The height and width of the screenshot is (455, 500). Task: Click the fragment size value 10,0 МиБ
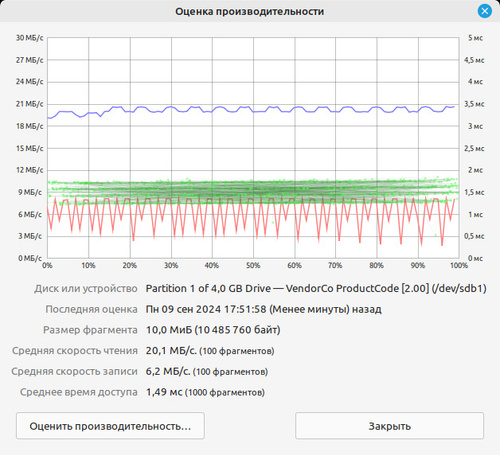click(x=169, y=330)
